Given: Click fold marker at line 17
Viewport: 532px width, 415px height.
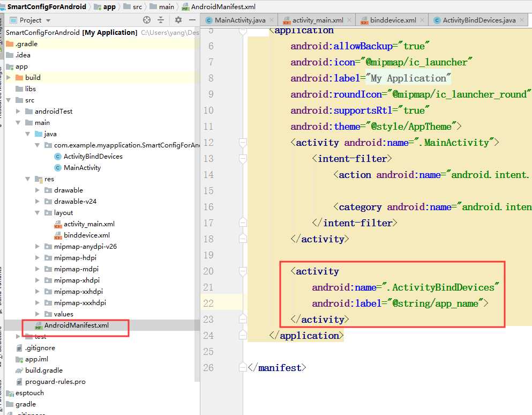Looking at the screenshot, I should [243, 223].
